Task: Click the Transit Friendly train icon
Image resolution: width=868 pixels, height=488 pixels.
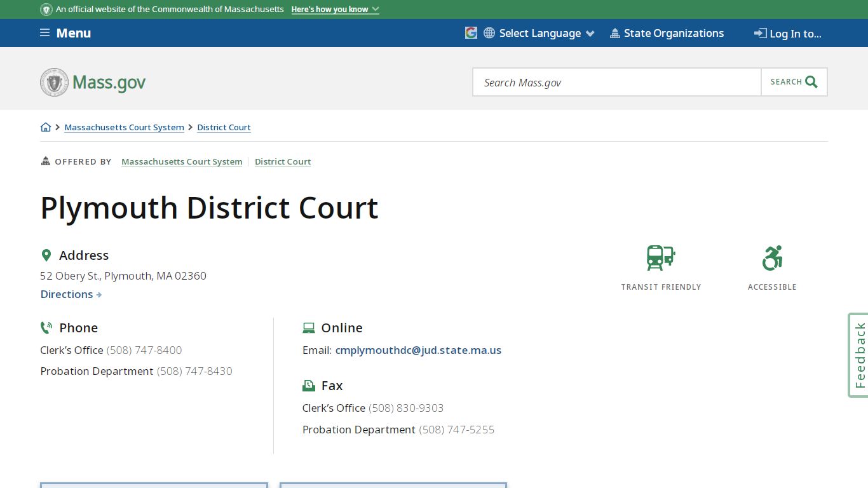Action: tap(661, 258)
